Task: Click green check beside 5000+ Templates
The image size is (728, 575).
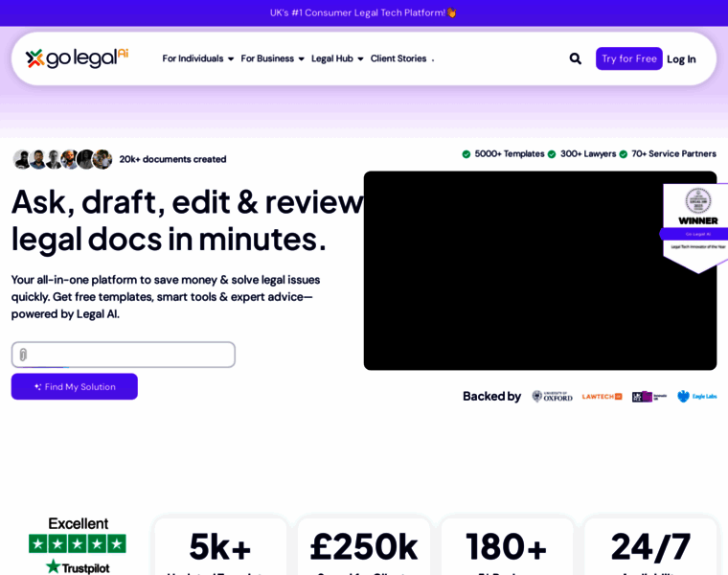Action: (466, 154)
